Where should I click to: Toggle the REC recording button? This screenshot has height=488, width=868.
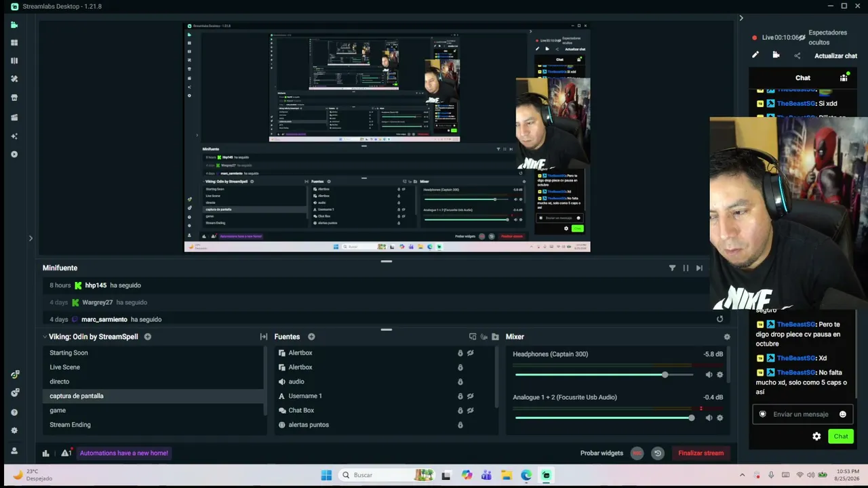coord(637,453)
